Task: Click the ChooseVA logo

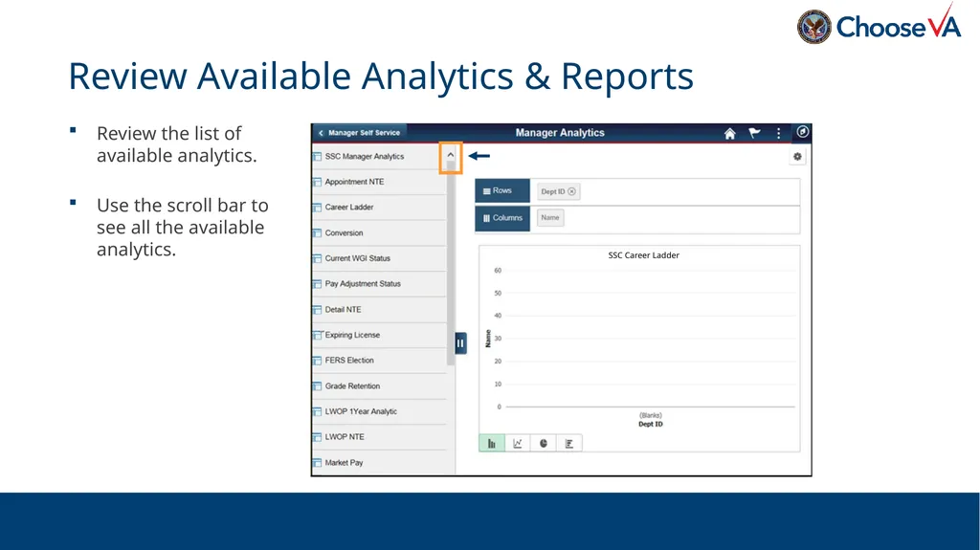Action: tap(879, 26)
